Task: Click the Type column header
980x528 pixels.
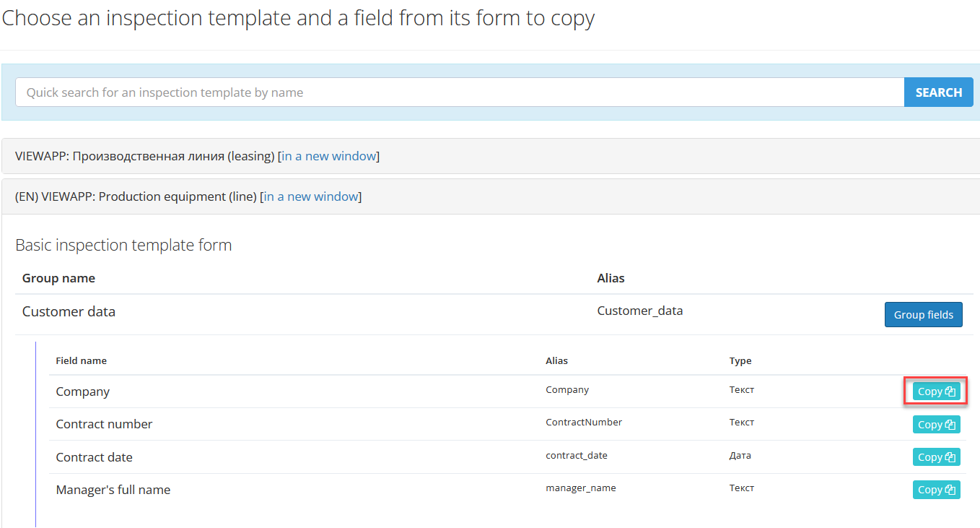Action: point(740,360)
